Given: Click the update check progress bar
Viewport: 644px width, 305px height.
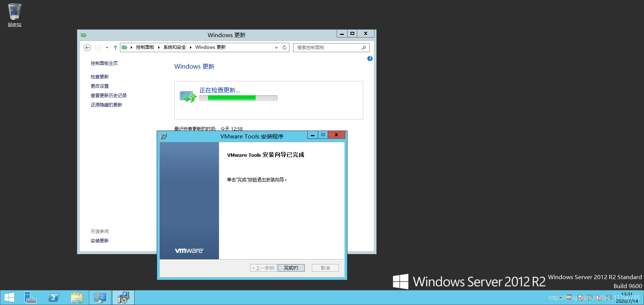Looking at the screenshot, I should point(238,98).
